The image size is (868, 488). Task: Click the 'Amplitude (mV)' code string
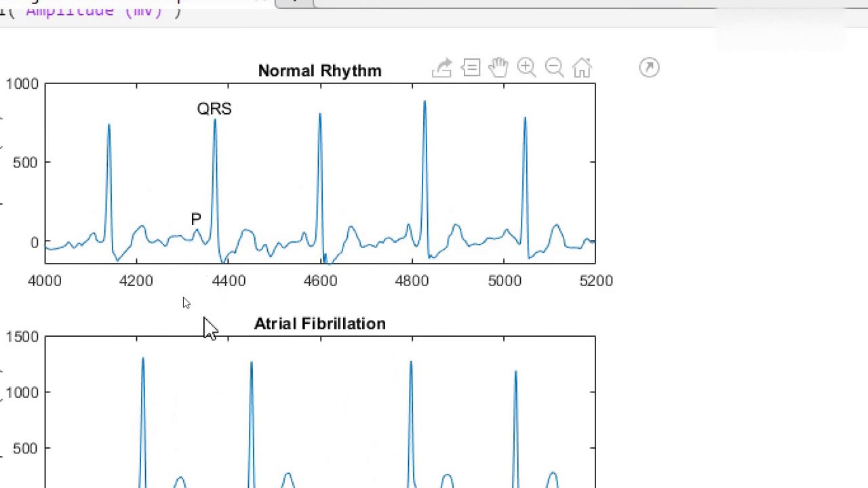[x=94, y=11]
